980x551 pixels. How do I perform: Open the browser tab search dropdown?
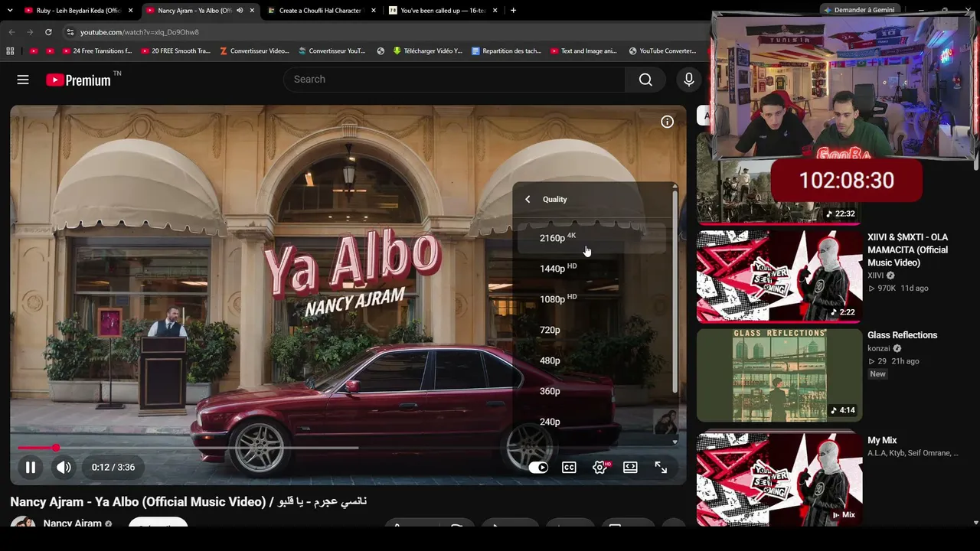click(11, 11)
